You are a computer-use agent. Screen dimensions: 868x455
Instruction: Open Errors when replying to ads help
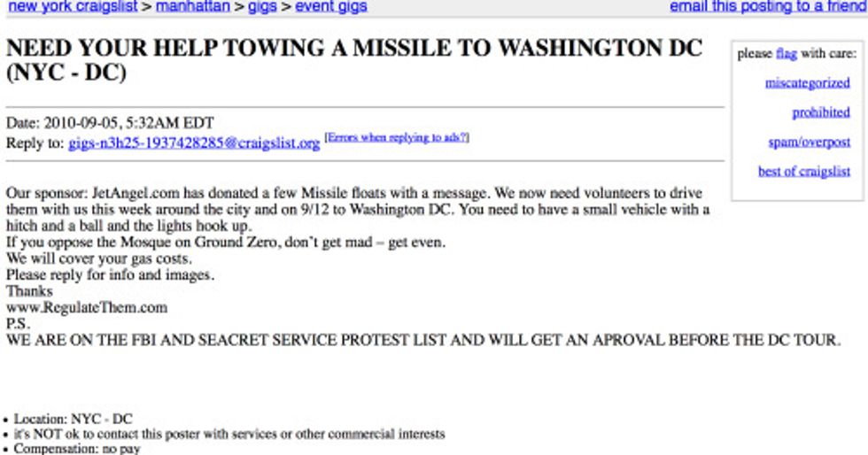397,137
